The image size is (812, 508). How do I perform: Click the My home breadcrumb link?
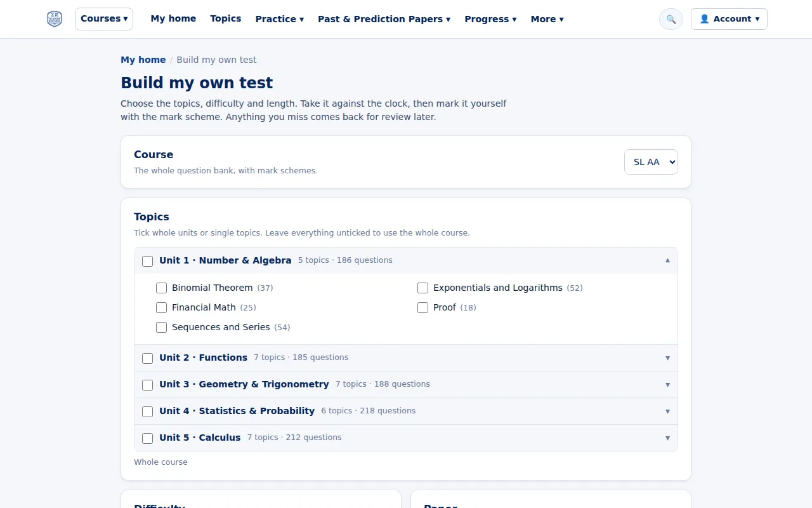click(x=143, y=60)
